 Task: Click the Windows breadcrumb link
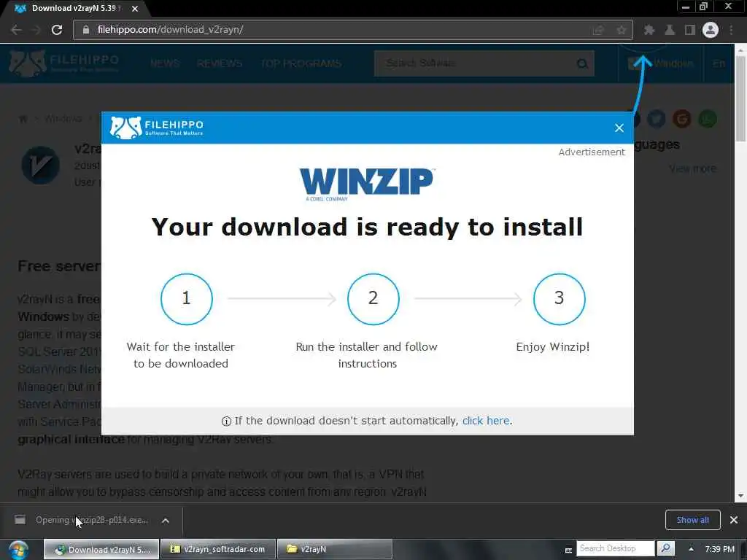(63, 119)
